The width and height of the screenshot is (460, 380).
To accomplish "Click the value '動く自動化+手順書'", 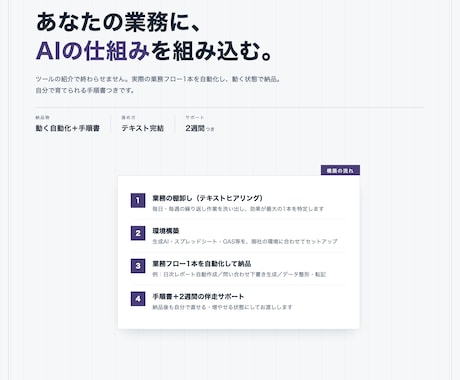I will click(x=68, y=128).
